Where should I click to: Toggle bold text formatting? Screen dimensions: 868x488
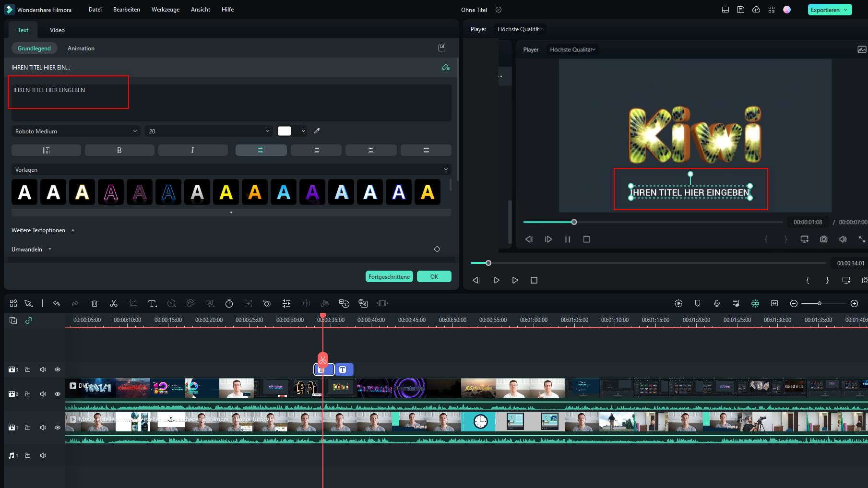(x=119, y=150)
